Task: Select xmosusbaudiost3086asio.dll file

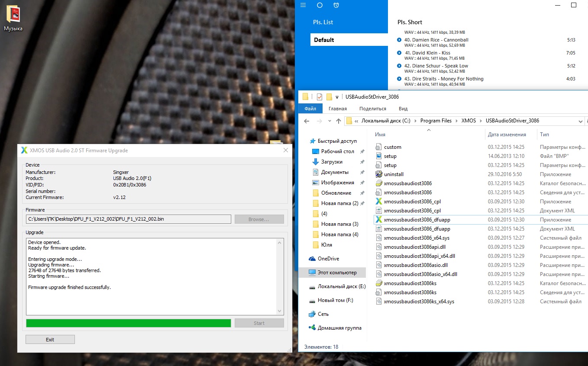Action: coord(416,265)
